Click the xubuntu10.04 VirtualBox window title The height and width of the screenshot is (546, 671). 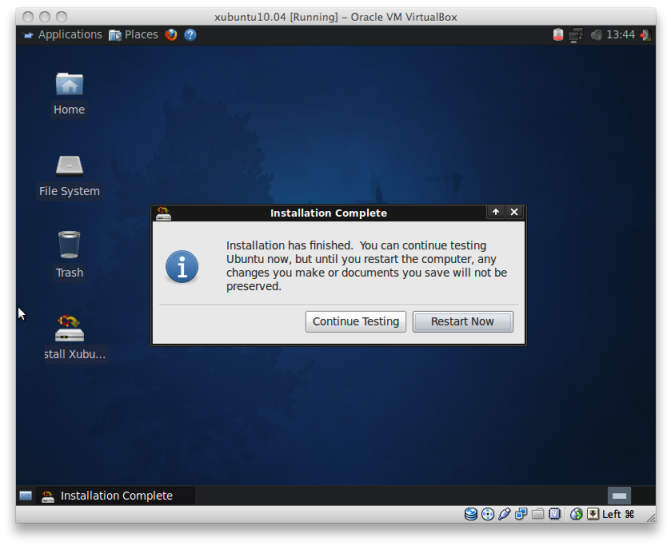pos(336,17)
